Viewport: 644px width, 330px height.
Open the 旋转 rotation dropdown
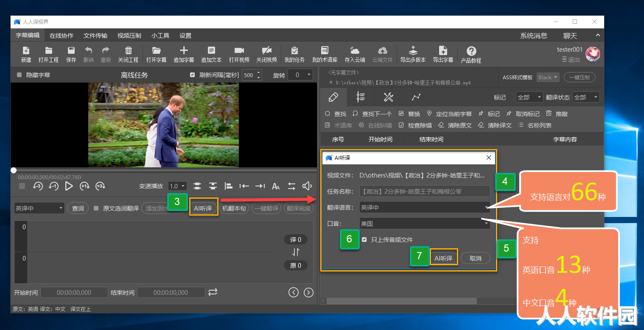pyautogui.click(x=300, y=75)
